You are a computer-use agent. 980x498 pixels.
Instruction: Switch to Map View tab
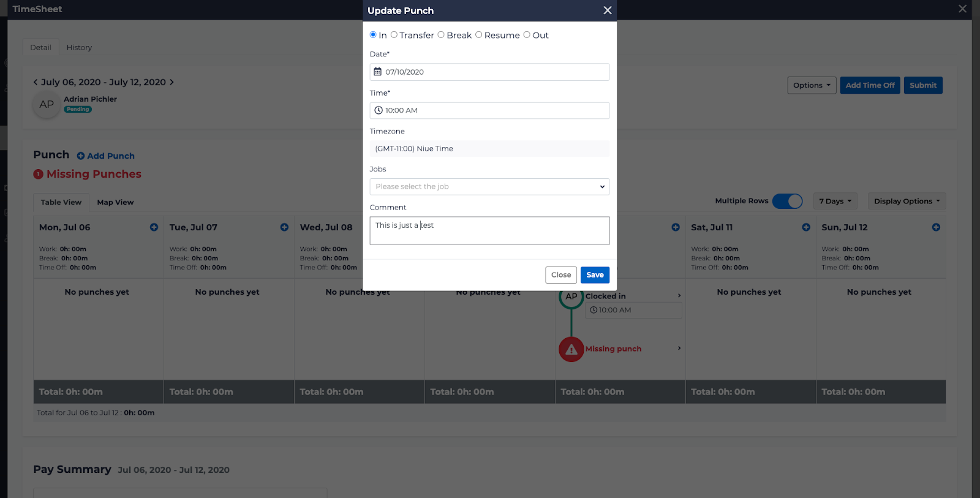[x=115, y=202]
